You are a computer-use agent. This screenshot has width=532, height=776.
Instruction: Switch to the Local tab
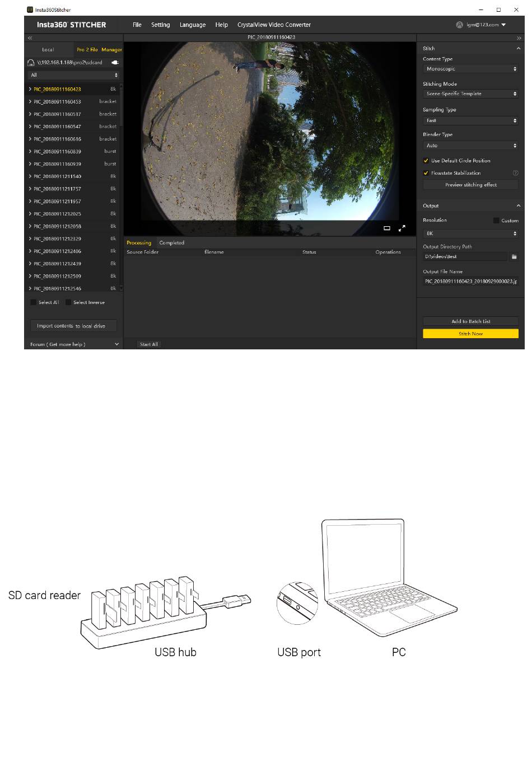pos(48,49)
